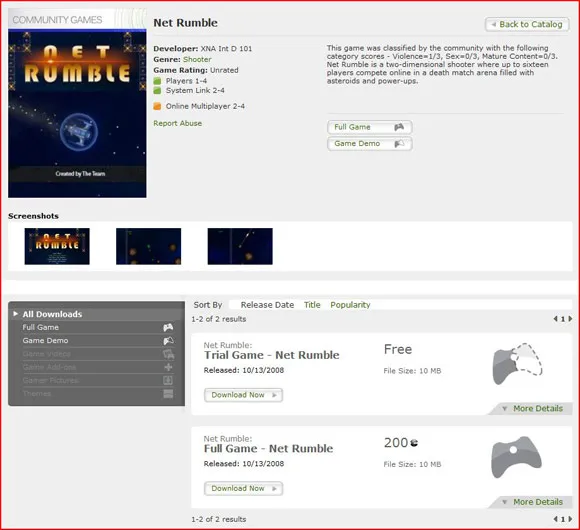Click controller icon beside sidebar Game Demo

[x=168, y=341]
